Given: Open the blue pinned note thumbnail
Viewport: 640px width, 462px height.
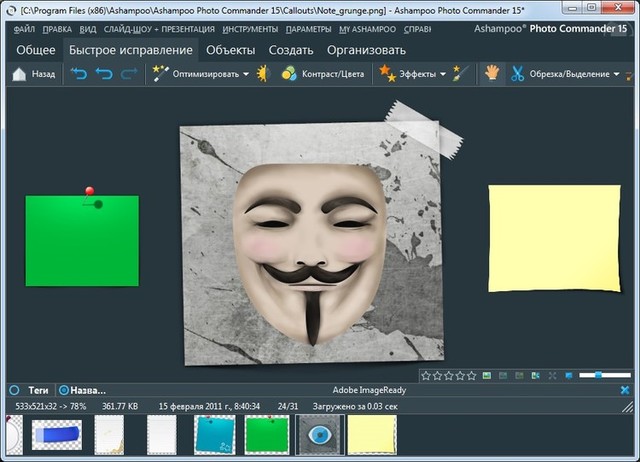Looking at the screenshot, I should (215, 435).
